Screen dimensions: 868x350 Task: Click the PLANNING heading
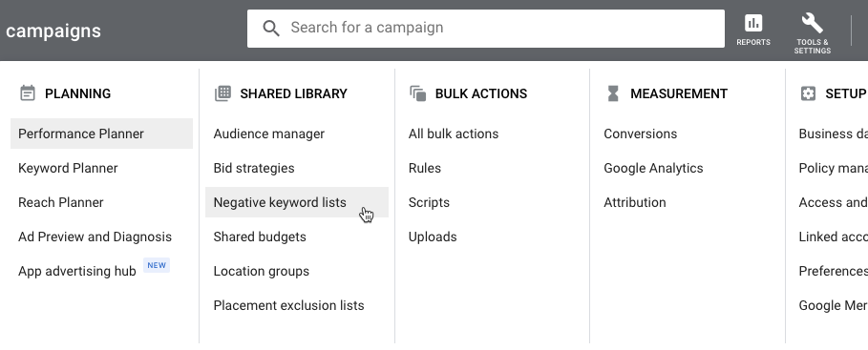pos(77,94)
